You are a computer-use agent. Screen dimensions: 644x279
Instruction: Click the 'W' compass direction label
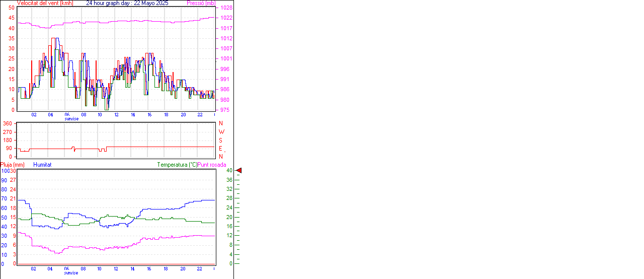[x=221, y=132]
